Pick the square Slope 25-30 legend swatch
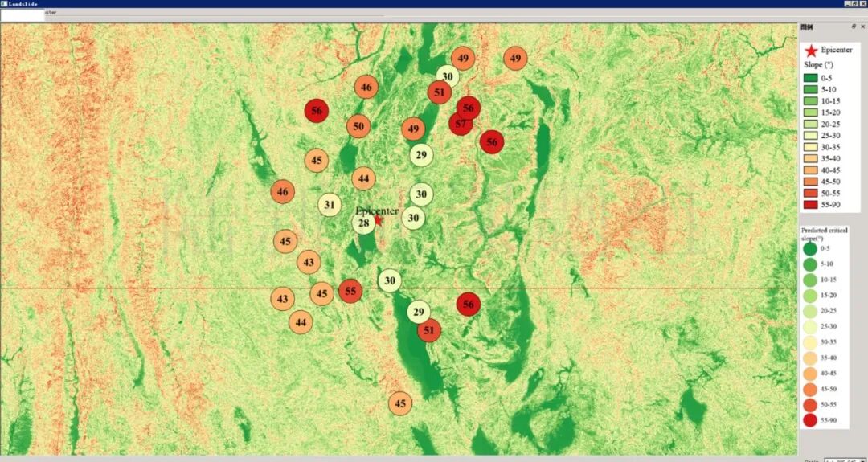Image resolution: width=868 pixels, height=462 pixels. [x=810, y=136]
